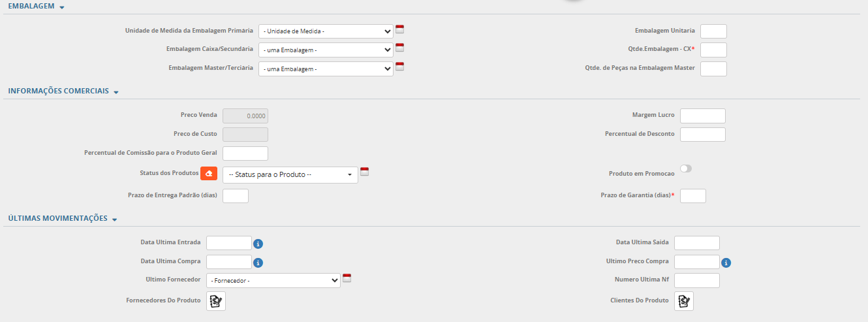Click the info icon beside Ultimo Preco Compra
The width and height of the screenshot is (868, 322).
726,263
